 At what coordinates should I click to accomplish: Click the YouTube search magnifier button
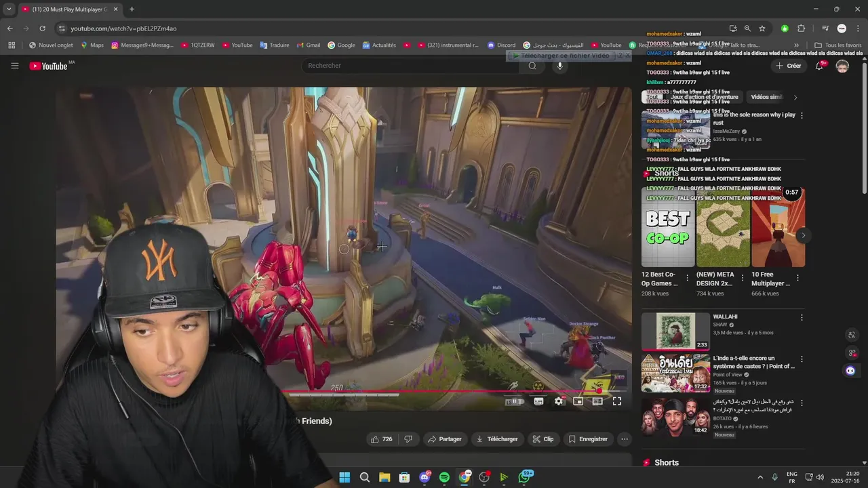tap(532, 66)
